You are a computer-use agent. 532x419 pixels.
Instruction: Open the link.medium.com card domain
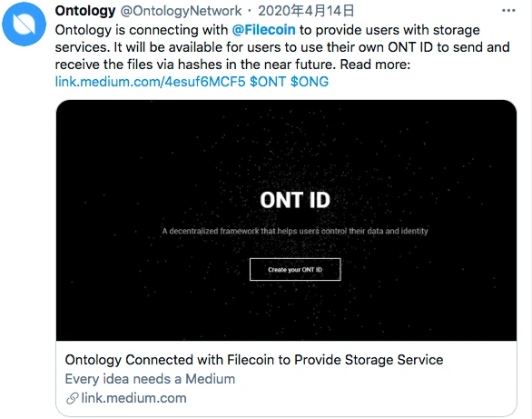[134, 398]
